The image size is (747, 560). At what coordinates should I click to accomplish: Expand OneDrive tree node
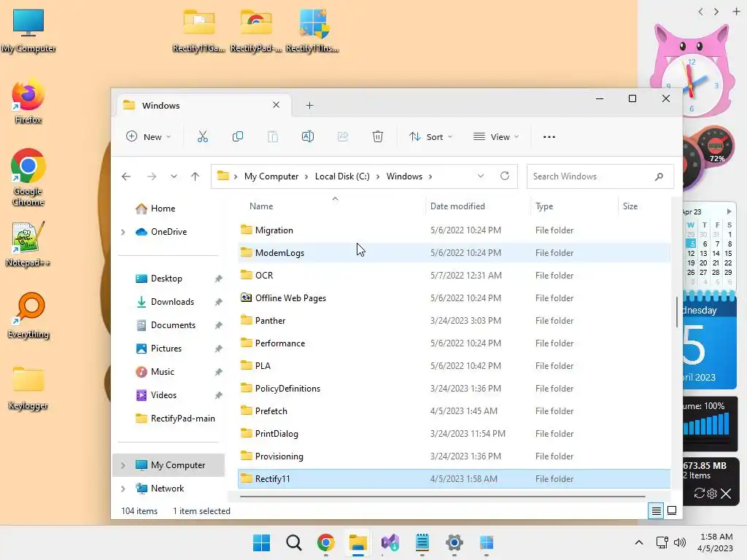[x=123, y=232]
